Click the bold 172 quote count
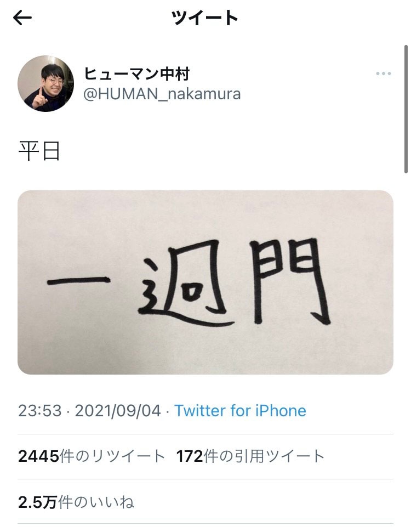This screenshot has height=532, width=411. tap(190, 456)
